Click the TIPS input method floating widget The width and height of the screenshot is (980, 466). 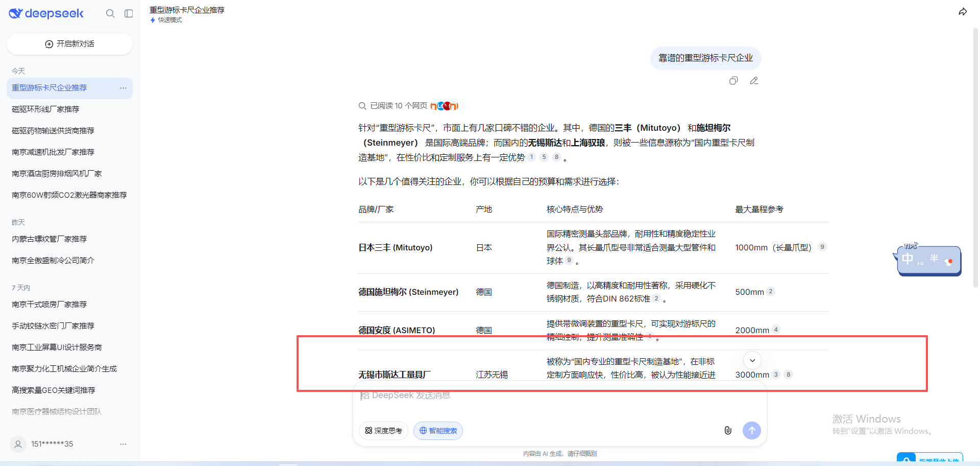pyautogui.click(x=928, y=260)
